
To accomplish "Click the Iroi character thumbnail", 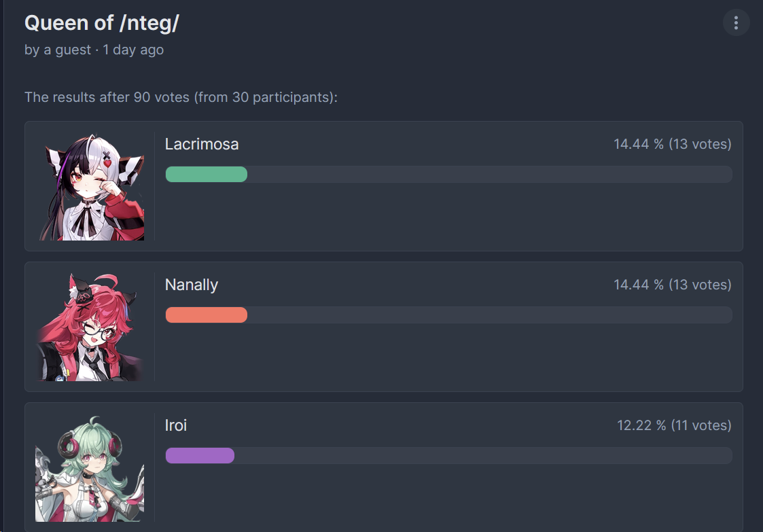I will [90, 467].
